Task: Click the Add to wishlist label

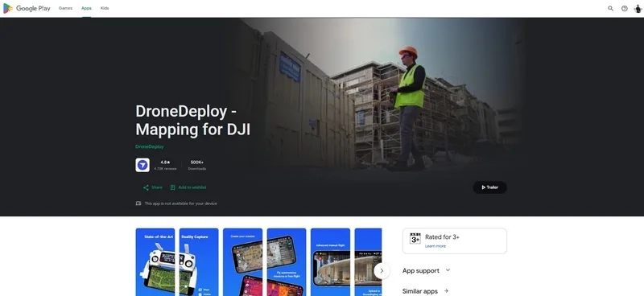Action: click(x=192, y=187)
